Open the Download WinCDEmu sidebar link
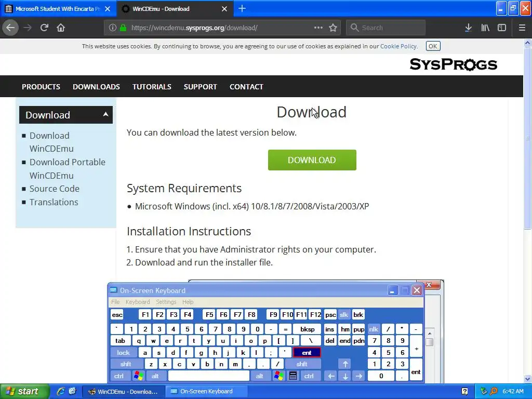The image size is (532, 399). point(51,142)
